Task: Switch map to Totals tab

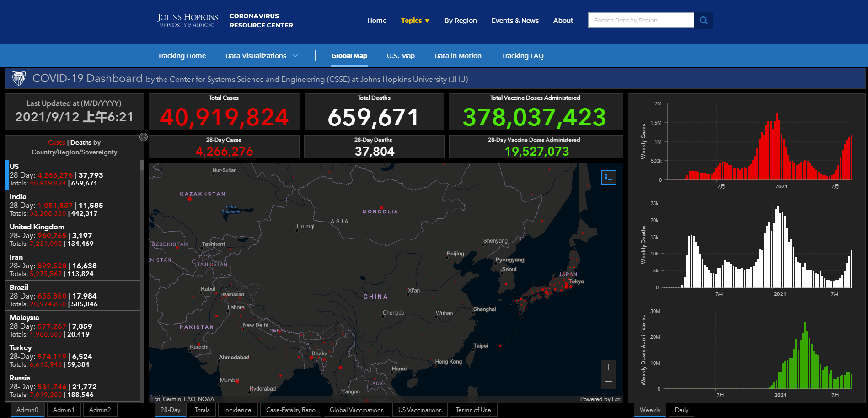Action: [x=202, y=410]
